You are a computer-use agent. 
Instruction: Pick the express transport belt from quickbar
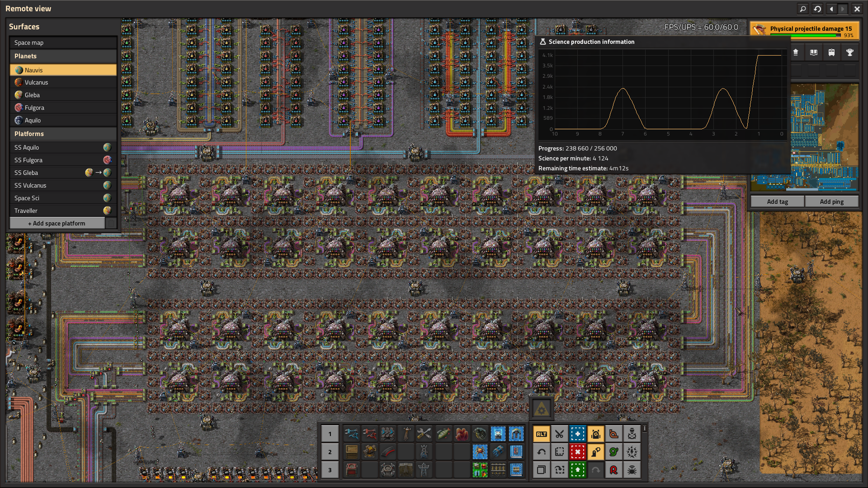point(387,434)
